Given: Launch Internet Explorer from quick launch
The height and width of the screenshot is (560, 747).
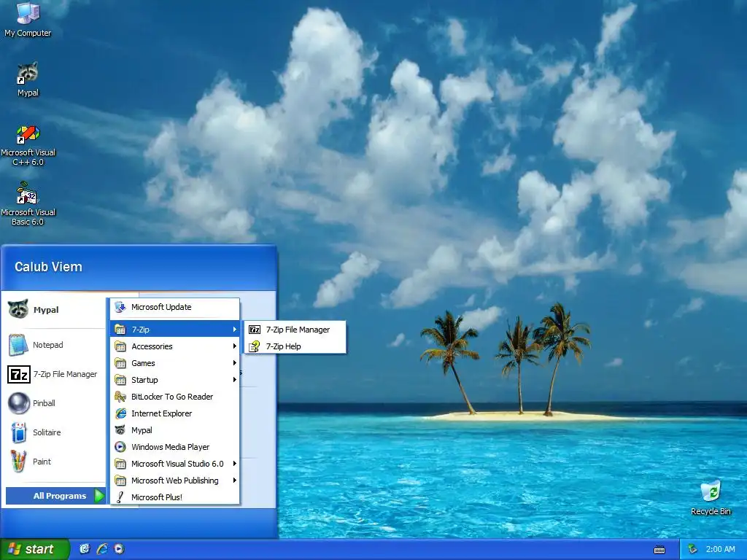Looking at the screenshot, I should tap(102, 549).
